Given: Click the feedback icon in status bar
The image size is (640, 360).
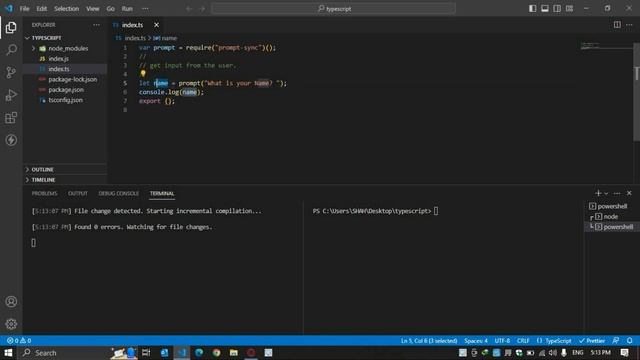Looking at the screenshot, I should point(616,340).
